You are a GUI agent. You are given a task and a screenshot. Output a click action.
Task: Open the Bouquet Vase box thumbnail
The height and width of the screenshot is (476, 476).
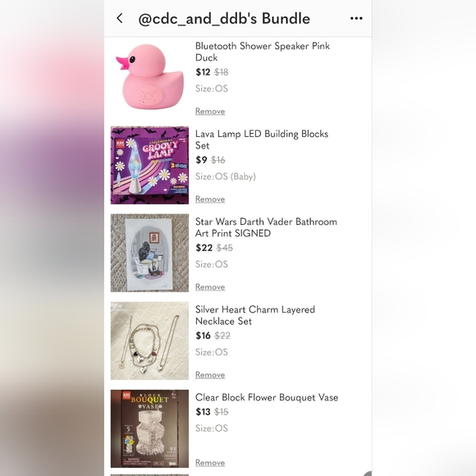pyautogui.click(x=149, y=428)
